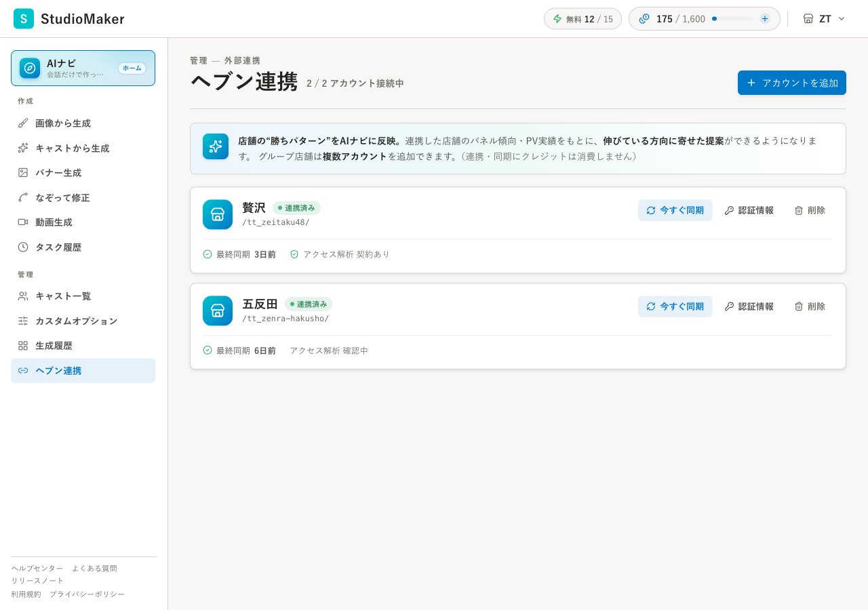Delete the 贅沢 account
This screenshot has height=610, width=868.
(810, 210)
